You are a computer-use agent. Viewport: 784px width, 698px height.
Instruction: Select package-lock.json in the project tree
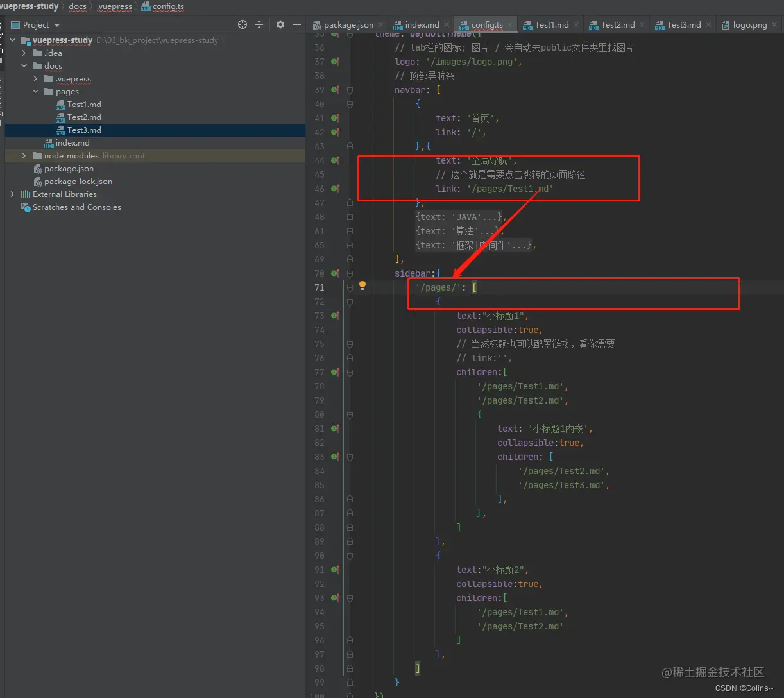click(x=78, y=181)
